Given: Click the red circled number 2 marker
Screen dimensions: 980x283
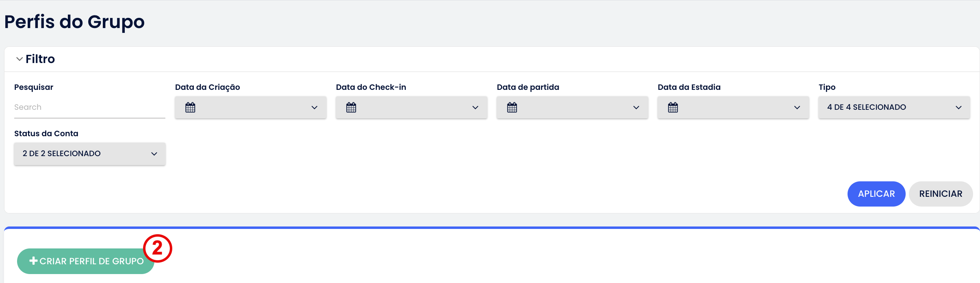Looking at the screenshot, I should point(158,248).
